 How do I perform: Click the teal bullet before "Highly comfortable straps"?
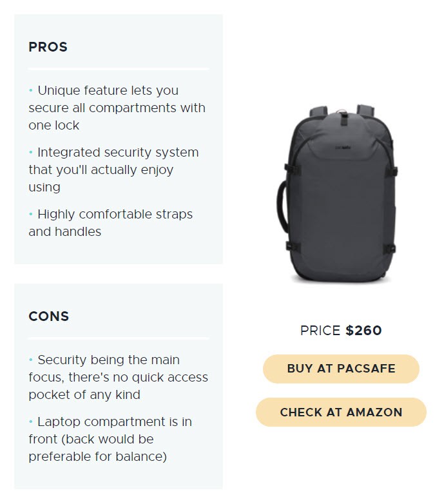[x=30, y=214]
